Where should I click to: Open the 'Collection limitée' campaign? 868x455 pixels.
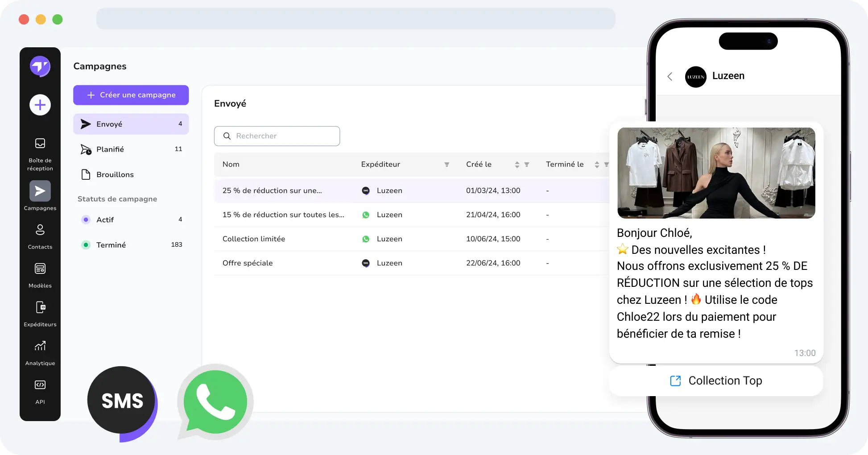(254, 239)
